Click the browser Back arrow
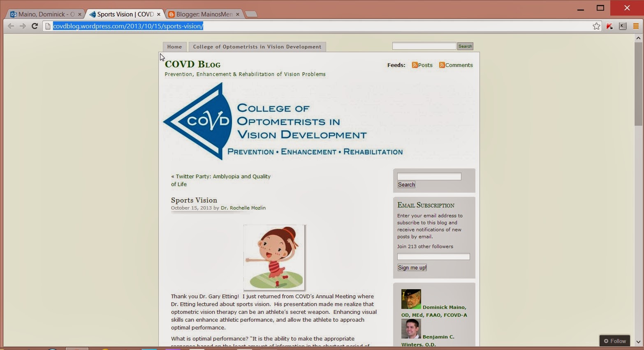The image size is (644, 350). (11, 26)
